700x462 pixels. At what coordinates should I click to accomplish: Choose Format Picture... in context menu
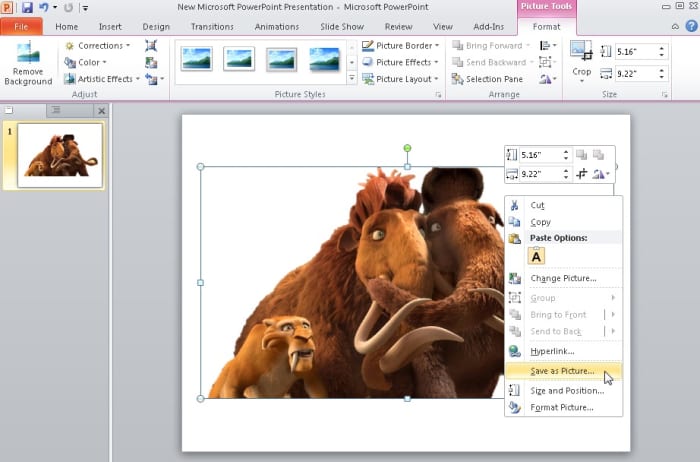[563, 408]
